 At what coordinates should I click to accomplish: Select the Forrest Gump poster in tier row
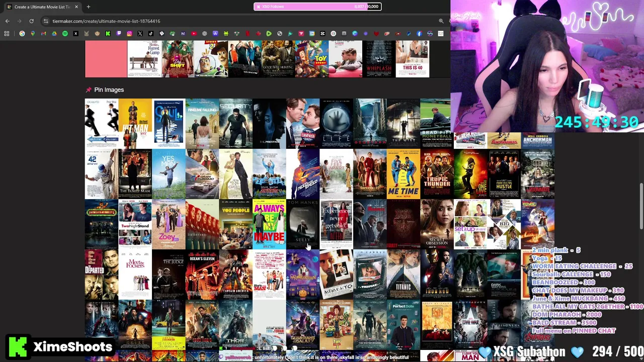pyautogui.click(x=144, y=59)
